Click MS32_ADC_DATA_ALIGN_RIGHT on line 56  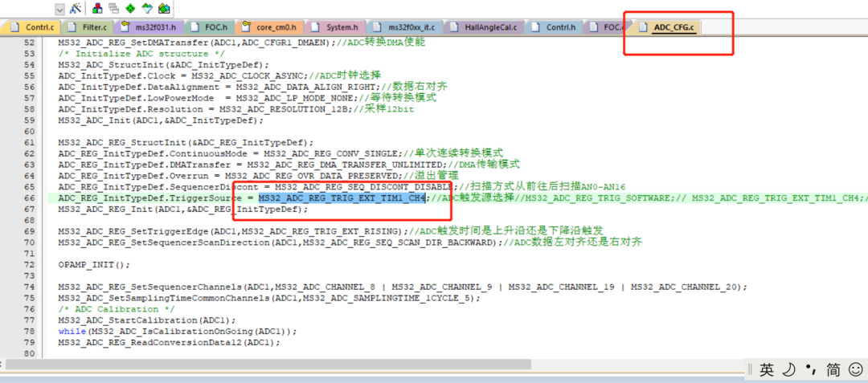(x=305, y=87)
